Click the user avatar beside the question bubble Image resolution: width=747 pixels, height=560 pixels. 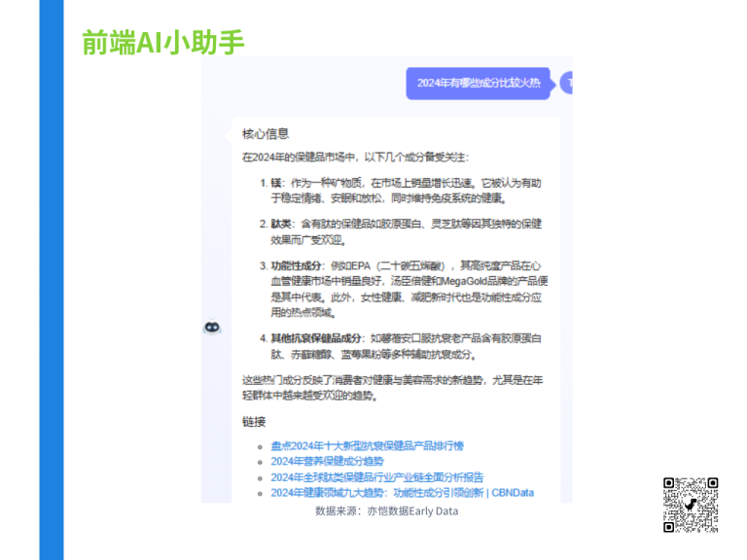tap(568, 84)
